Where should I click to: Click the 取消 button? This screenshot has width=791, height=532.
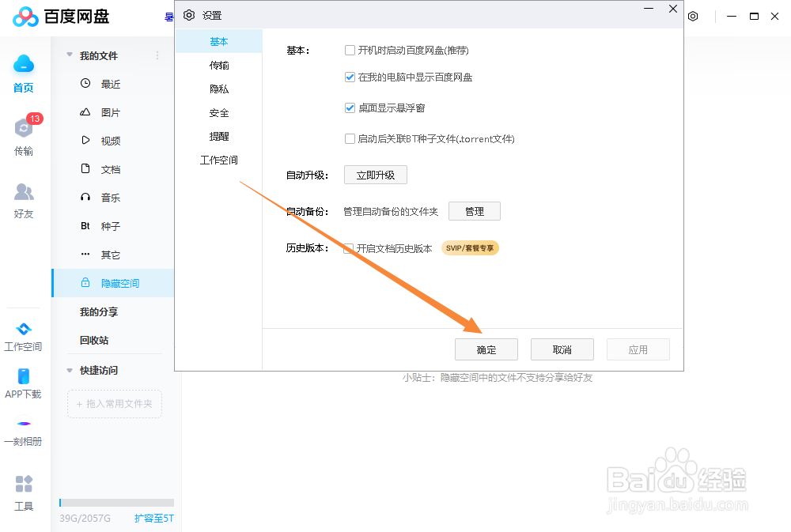pos(562,349)
